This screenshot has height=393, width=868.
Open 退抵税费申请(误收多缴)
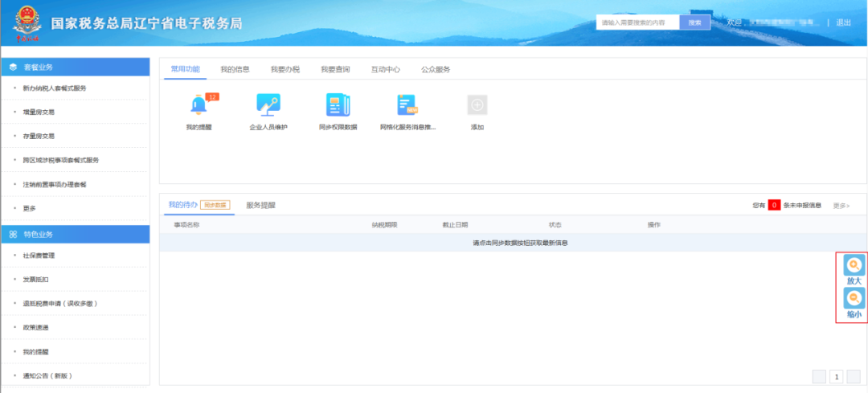click(60, 303)
